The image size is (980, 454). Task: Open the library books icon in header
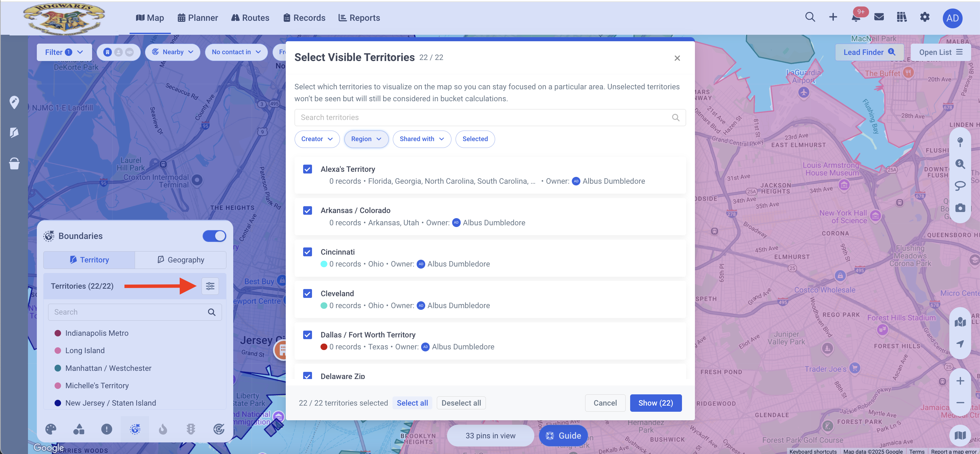902,17
